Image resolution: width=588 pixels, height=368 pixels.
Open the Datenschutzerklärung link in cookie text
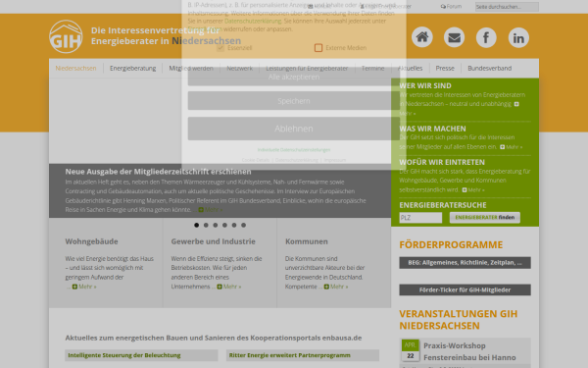(253, 21)
